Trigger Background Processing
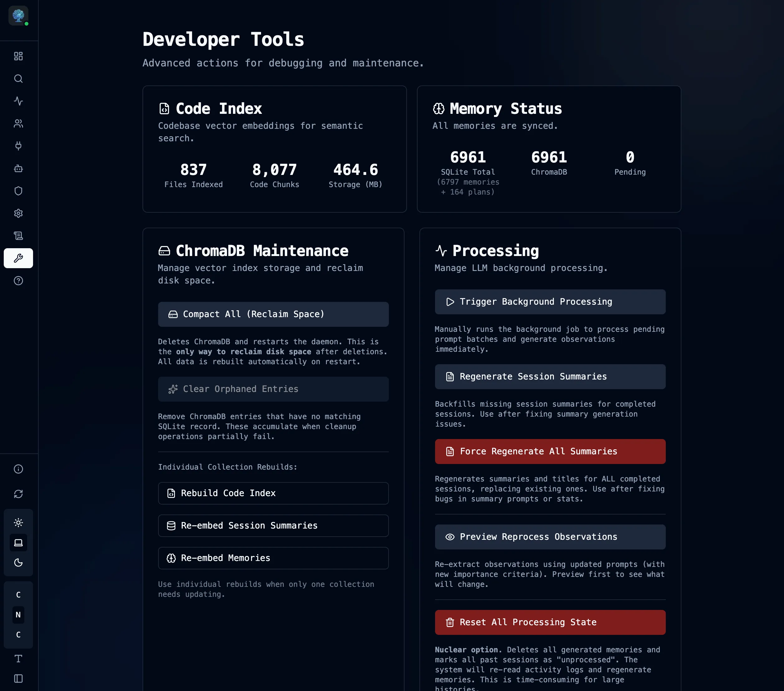The image size is (784, 691). pos(550,302)
